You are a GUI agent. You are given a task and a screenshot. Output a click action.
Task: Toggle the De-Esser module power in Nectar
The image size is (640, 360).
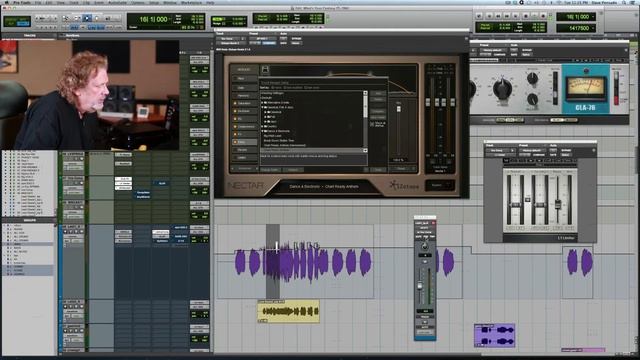pos(235,111)
